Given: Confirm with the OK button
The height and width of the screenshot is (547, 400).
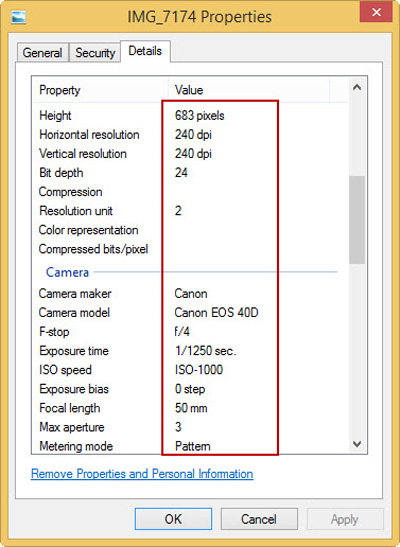Looking at the screenshot, I should pyautogui.click(x=173, y=519).
